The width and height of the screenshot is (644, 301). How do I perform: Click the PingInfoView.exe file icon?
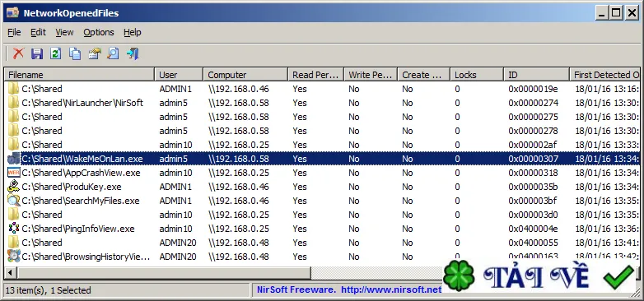[x=13, y=229]
